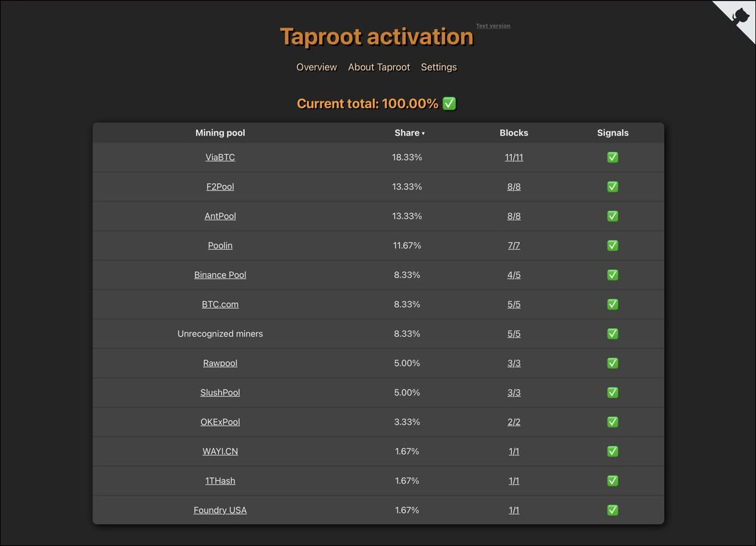Click the checkmark beside Current total

[450, 104]
